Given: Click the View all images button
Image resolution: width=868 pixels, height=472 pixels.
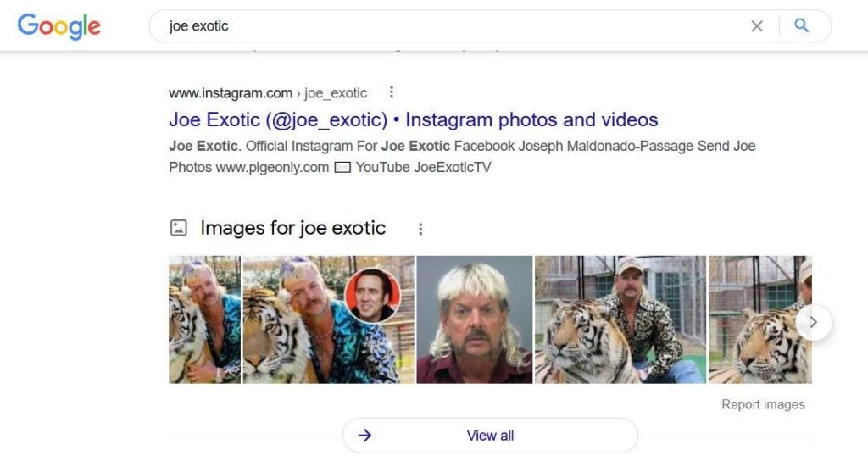Looking at the screenshot, I should coord(490,436).
